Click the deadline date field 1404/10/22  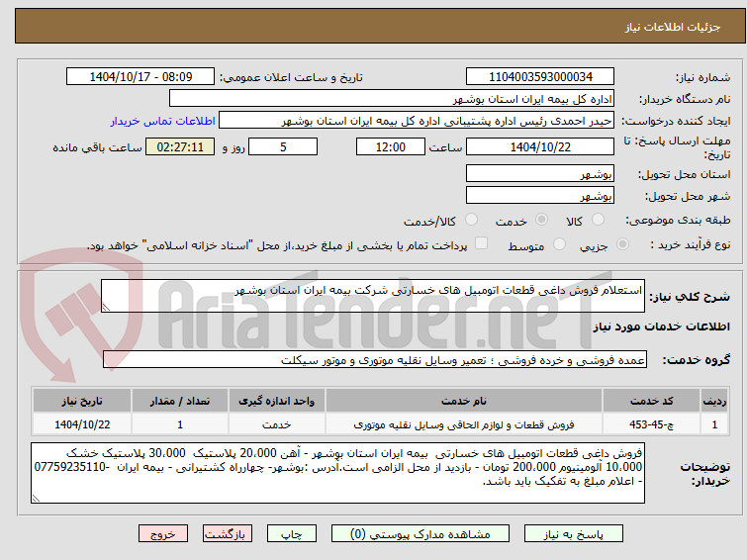tap(540, 146)
